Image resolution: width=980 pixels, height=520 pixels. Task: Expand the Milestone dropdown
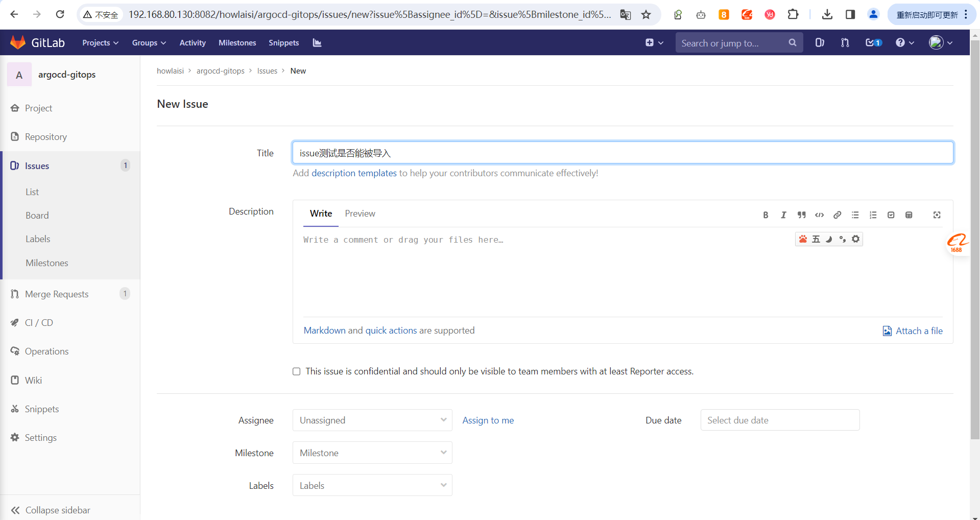tap(372, 453)
